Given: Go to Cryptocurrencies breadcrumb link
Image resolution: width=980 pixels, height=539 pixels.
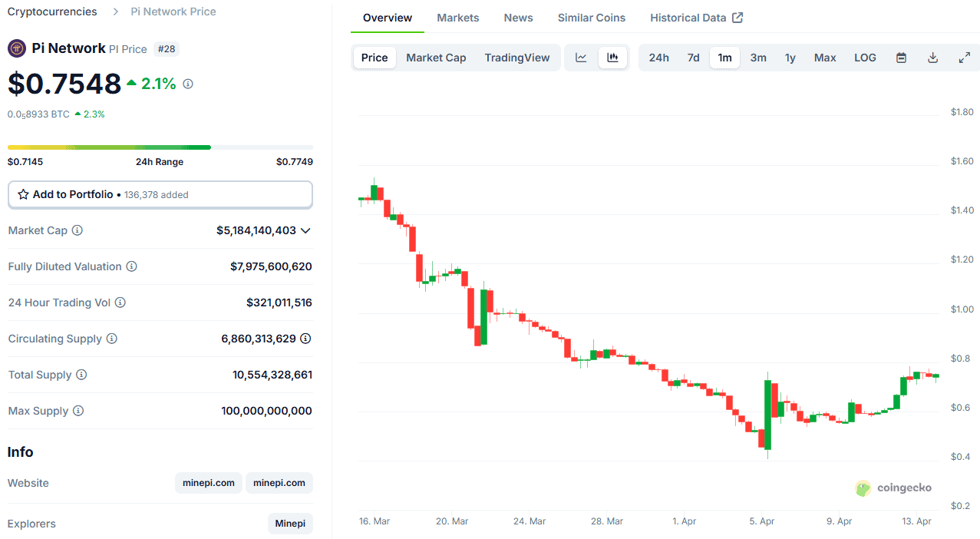Looking at the screenshot, I should point(52,12).
